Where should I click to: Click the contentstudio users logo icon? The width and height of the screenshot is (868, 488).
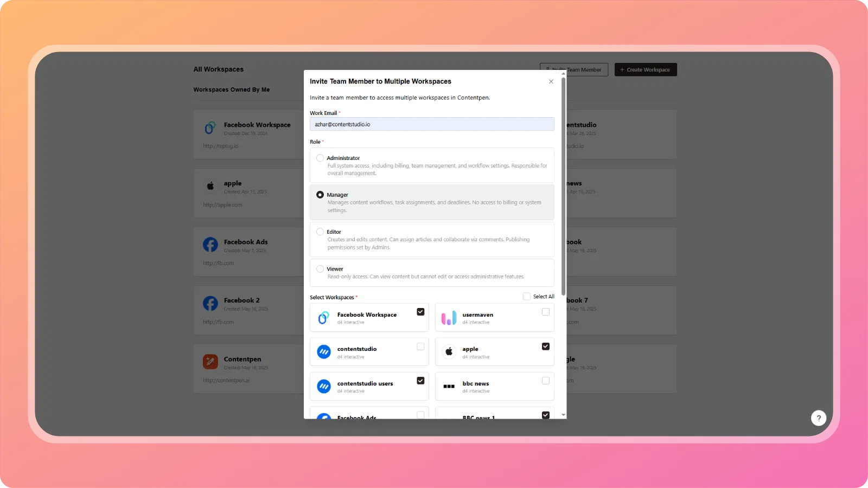tap(324, 386)
